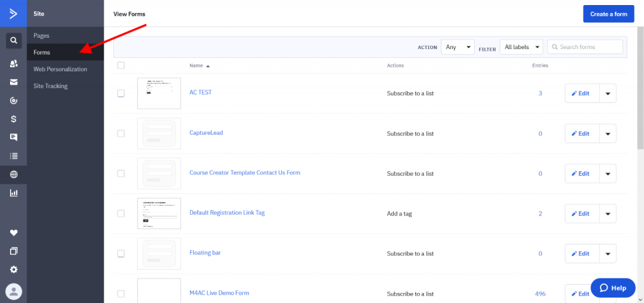Click the Search forms input field
Screen dimensions: 644x303
586,47
